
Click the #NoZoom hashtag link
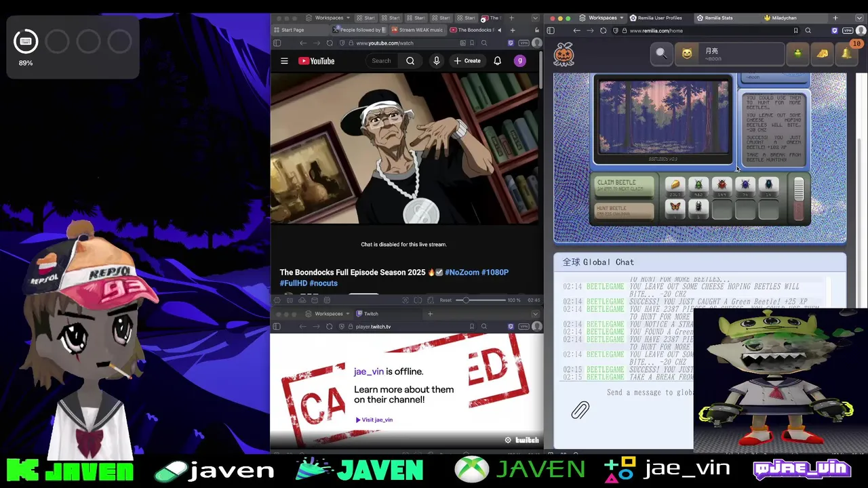462,272
